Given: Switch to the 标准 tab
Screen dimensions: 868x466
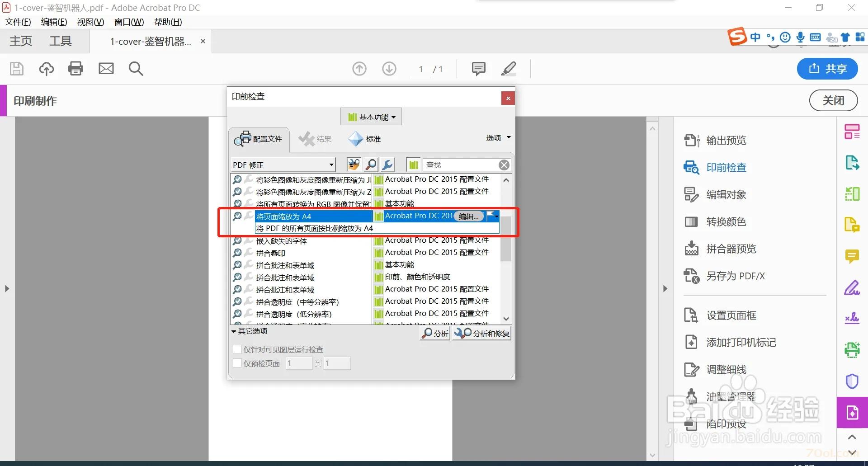Looking at the screenshot, I should pyautogui.click(x=364, y=139).
